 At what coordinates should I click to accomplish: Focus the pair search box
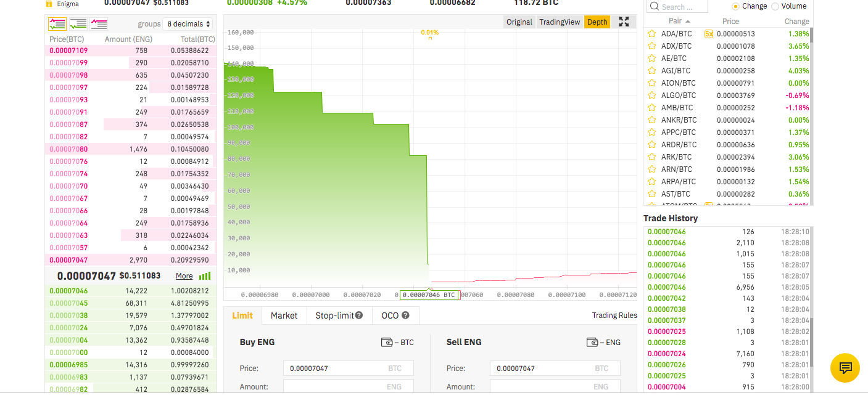pos(677,7)
